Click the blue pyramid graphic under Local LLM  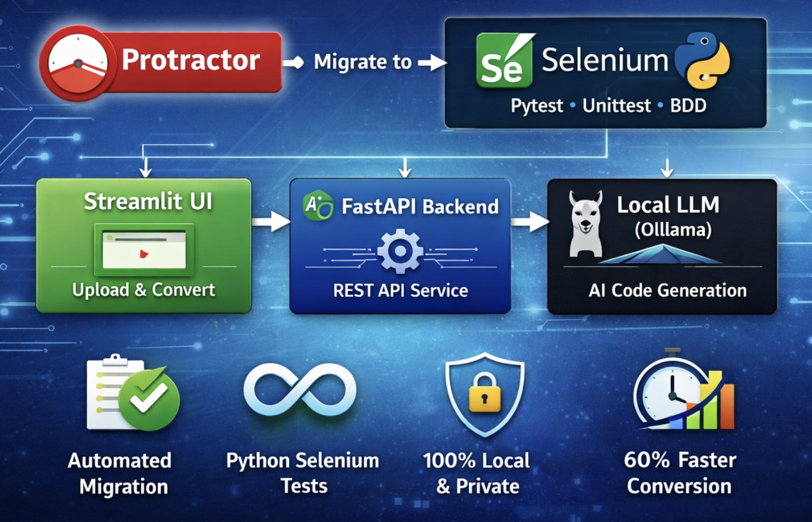pos(661,255)
